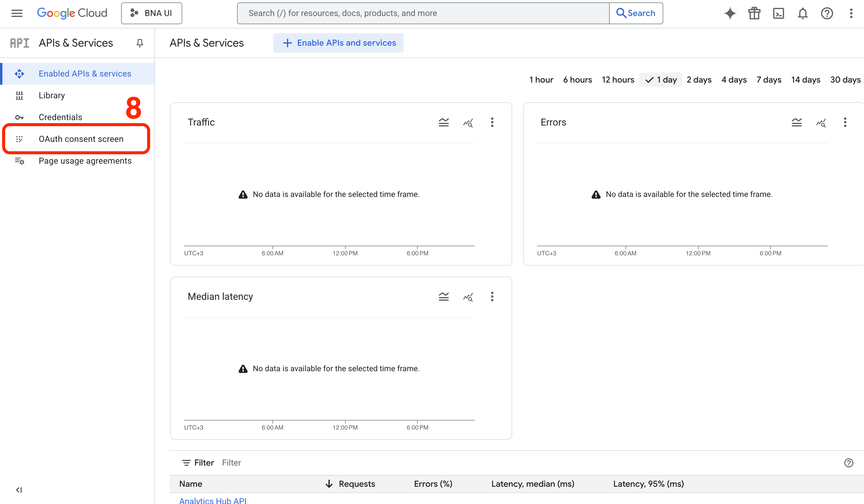Toggle legend on Median latency chart

444,297
